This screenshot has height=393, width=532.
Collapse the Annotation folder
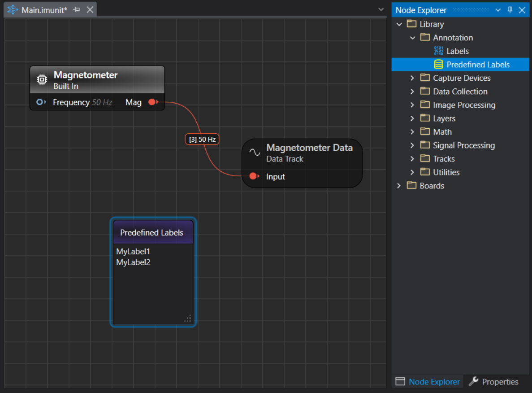pyautogui.click(x=412, y=38)
